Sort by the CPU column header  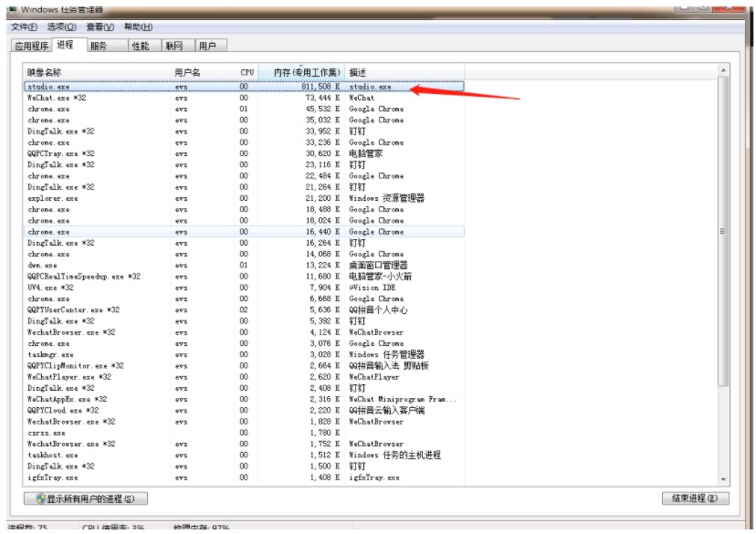(247, 72)
